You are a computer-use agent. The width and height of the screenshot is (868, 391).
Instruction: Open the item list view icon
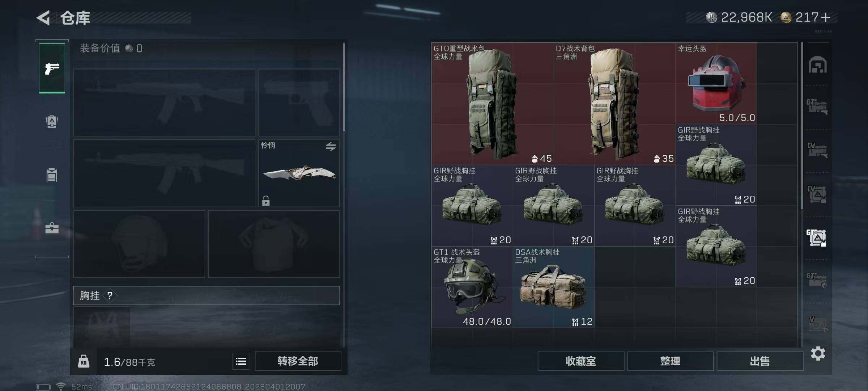[x=241, y=361]
